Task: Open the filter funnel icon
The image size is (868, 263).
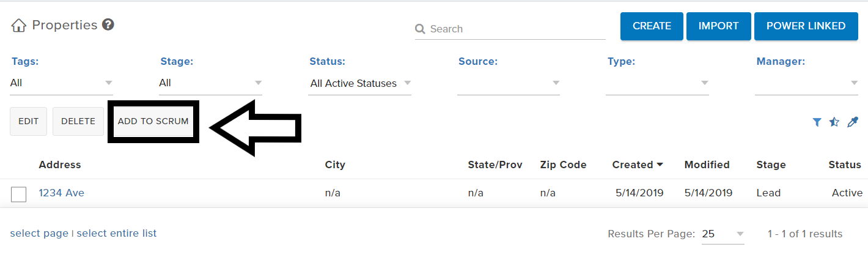Action: tap(817, 122)
